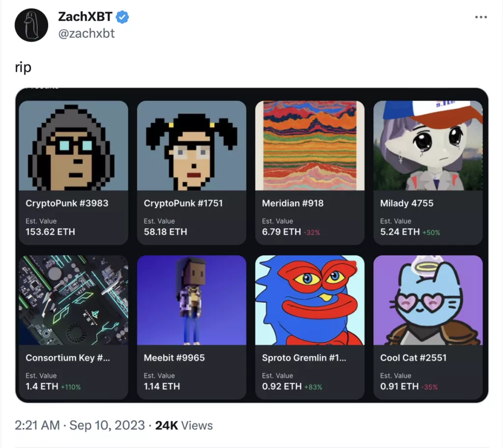This screenshot has width=503, height=448.
Task: Click the 153.62 ETH estimated value
Action: point(50,232)
